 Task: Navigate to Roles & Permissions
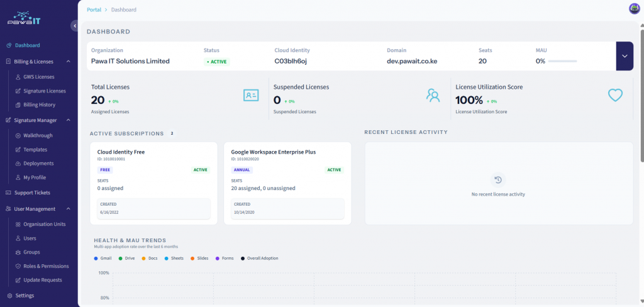(46, 266)
